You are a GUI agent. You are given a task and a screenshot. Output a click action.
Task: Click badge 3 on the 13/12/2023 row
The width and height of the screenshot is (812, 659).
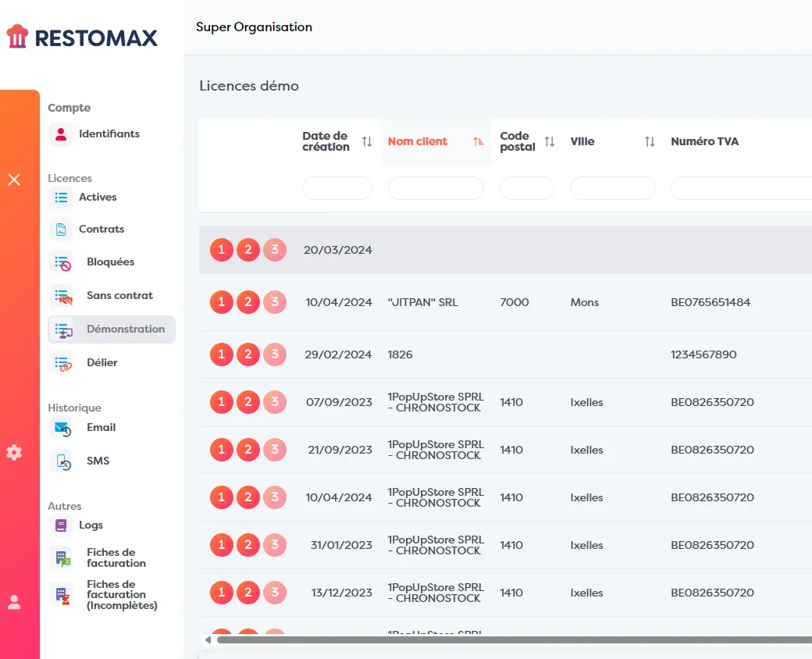(x=275, y=593)
